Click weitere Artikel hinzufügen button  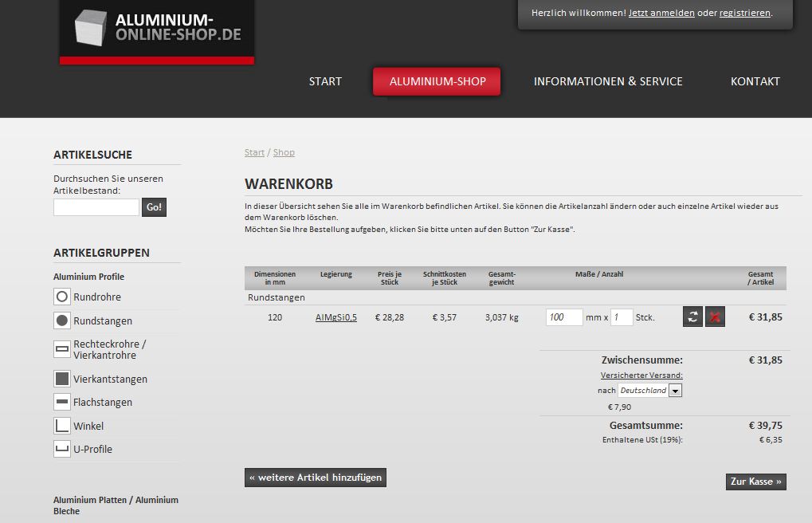coord(316,478)
